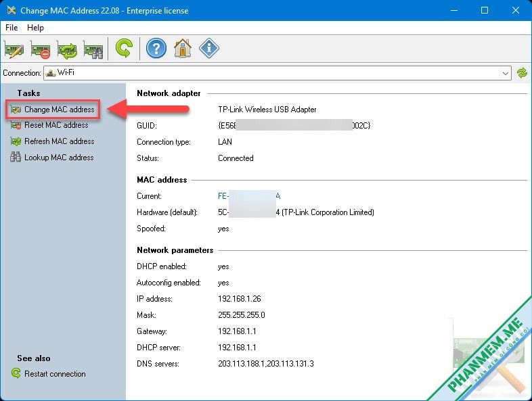Click the DHCP server label

click(x=158, y=348)
